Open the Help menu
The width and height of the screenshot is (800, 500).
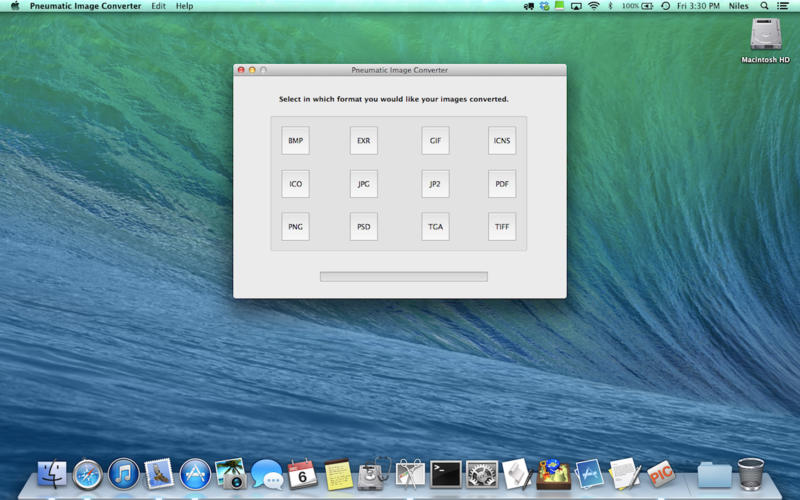(184, 6)
